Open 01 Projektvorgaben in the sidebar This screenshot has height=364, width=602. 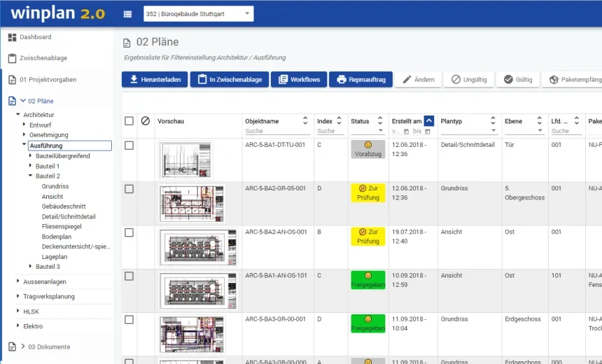(48, 80)
